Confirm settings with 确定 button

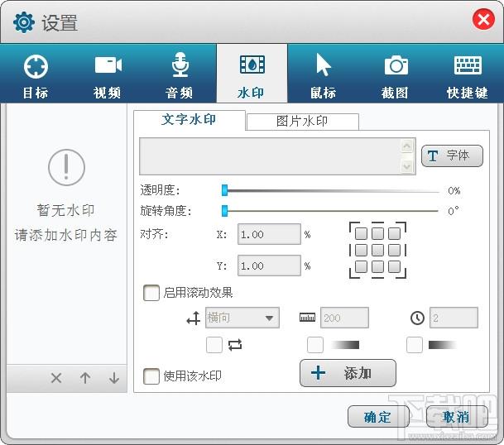[x=378, y=417]
